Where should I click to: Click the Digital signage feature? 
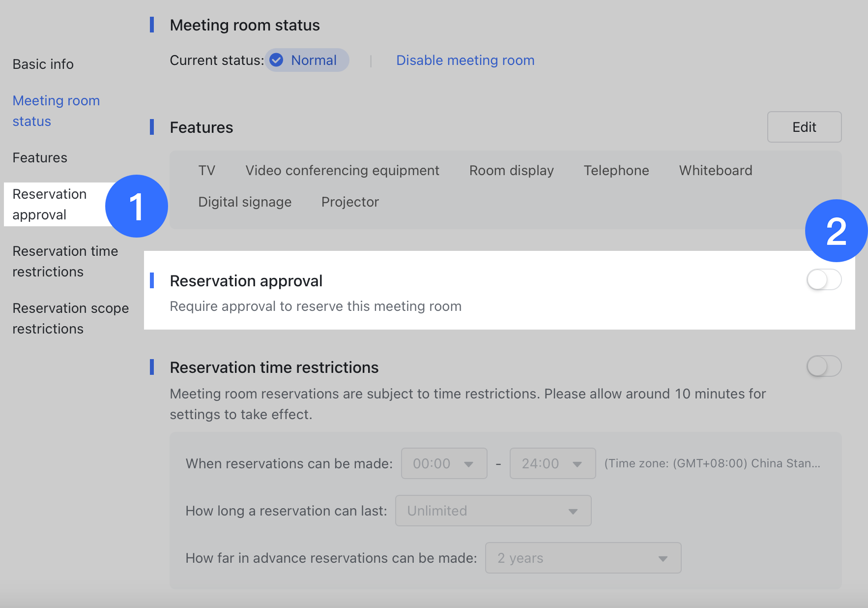[x=245, y=202]
